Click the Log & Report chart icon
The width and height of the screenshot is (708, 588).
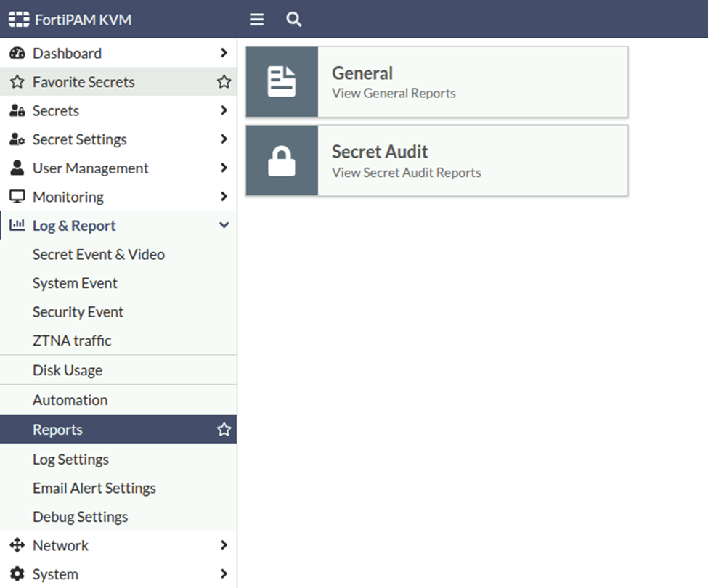pyautogui.click(x=17, y=225)
